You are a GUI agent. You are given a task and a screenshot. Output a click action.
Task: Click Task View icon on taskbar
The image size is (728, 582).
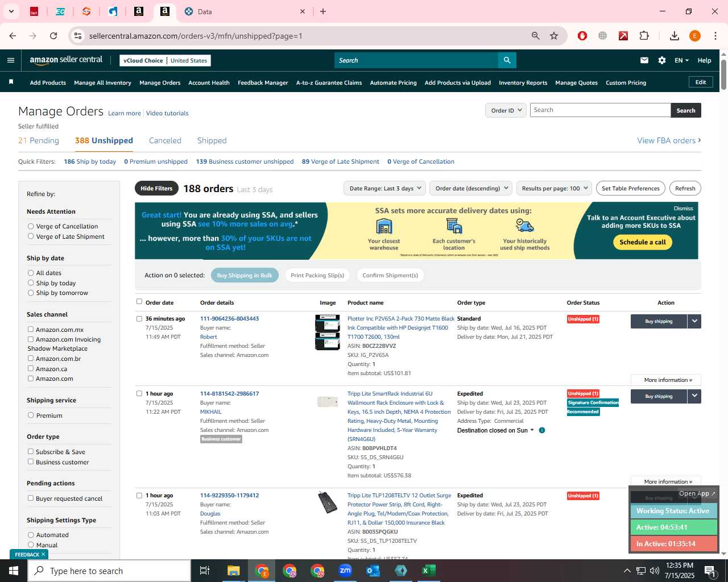205,571
